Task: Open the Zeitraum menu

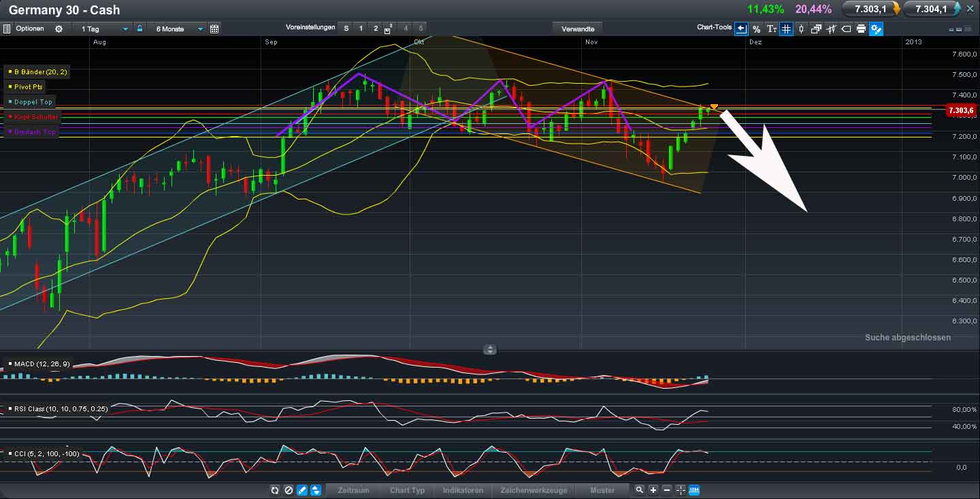Action: (353, 490)
